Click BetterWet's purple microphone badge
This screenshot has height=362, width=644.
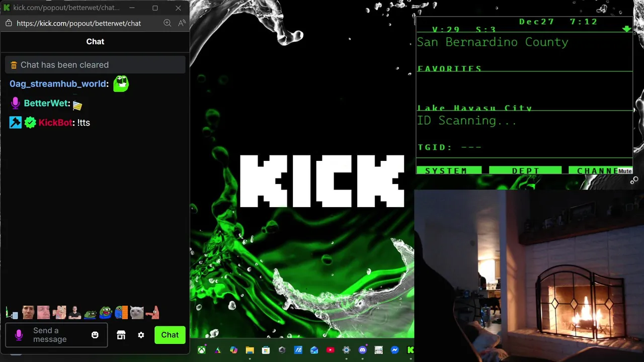point(16,103)
